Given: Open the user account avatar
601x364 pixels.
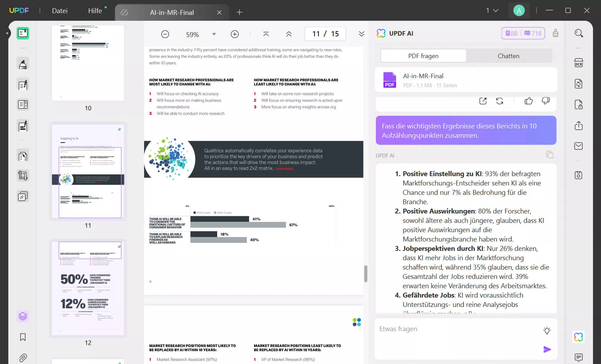Looking at the screenshot, I should 519,11.
